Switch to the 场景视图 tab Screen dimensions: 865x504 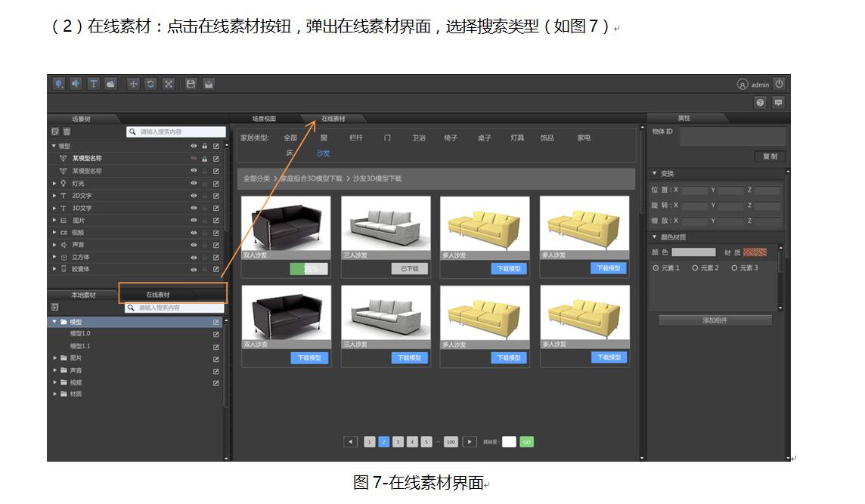point(264,119)
